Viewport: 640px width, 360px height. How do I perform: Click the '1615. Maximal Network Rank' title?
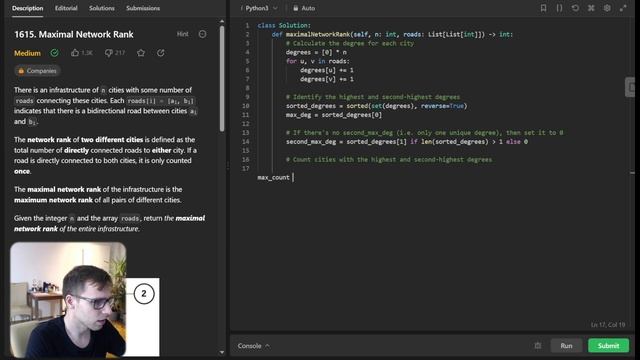tap(74, 35)
